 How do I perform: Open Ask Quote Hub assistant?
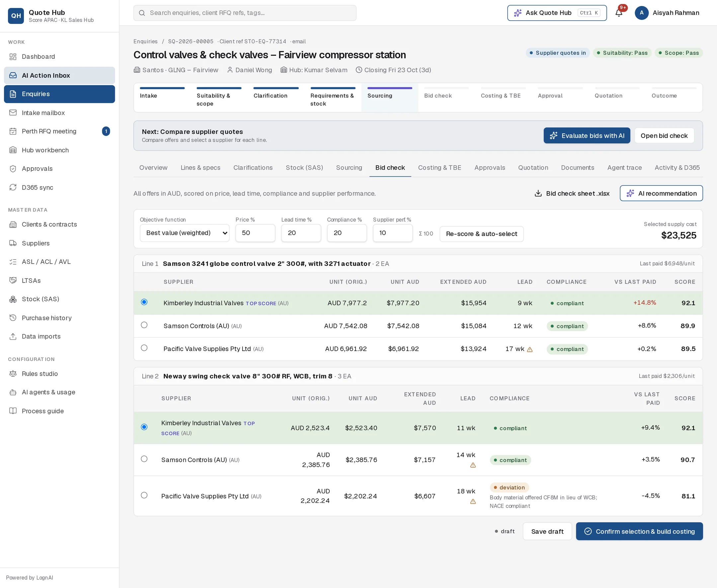pos(557,13)
